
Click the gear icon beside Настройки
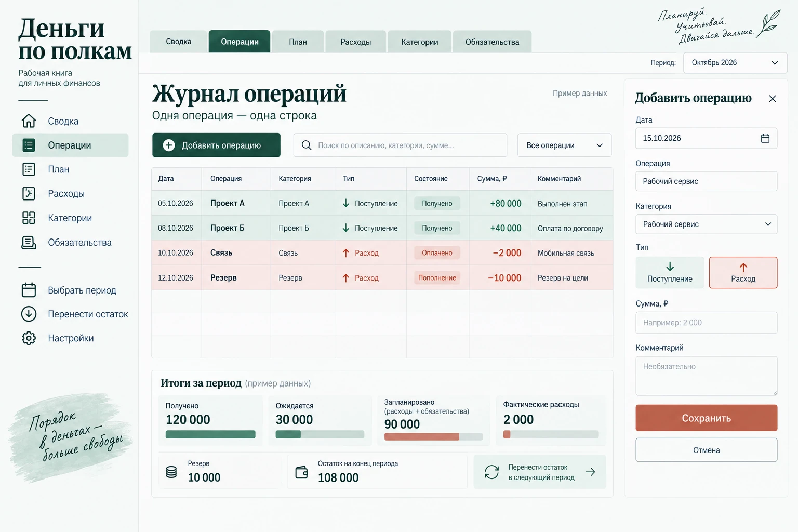29,338
